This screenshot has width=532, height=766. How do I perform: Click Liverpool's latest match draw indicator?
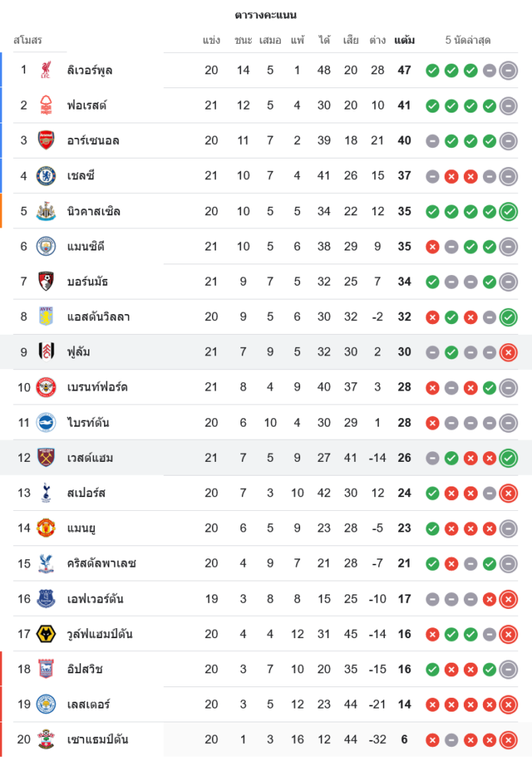pos(508,70)
